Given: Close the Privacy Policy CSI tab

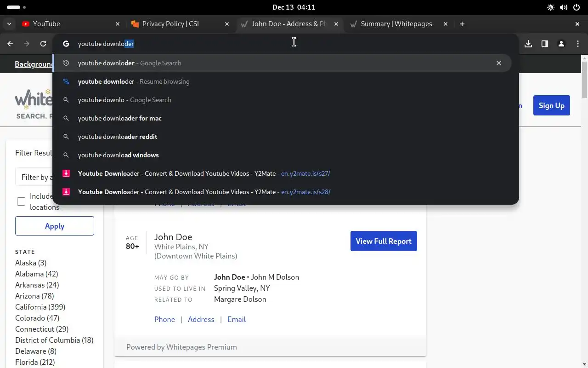Looking at the screenshot, I should click(x=227, y=24).
